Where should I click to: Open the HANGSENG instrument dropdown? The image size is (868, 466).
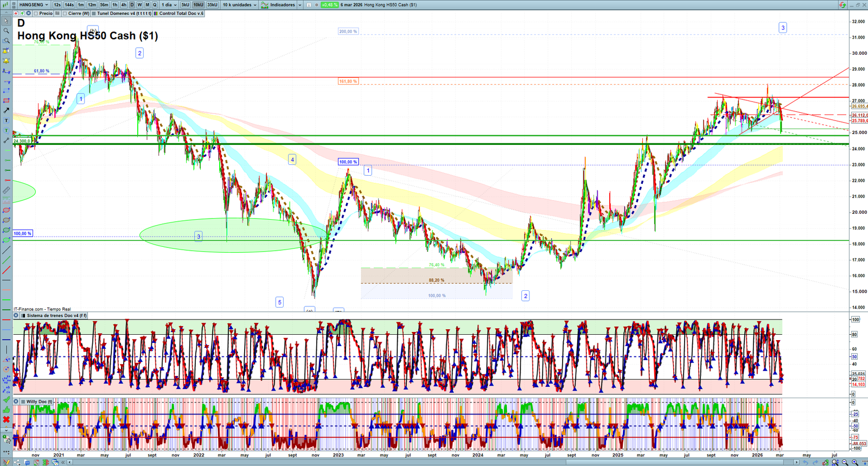pyautogui.click(x=34, y=5)
